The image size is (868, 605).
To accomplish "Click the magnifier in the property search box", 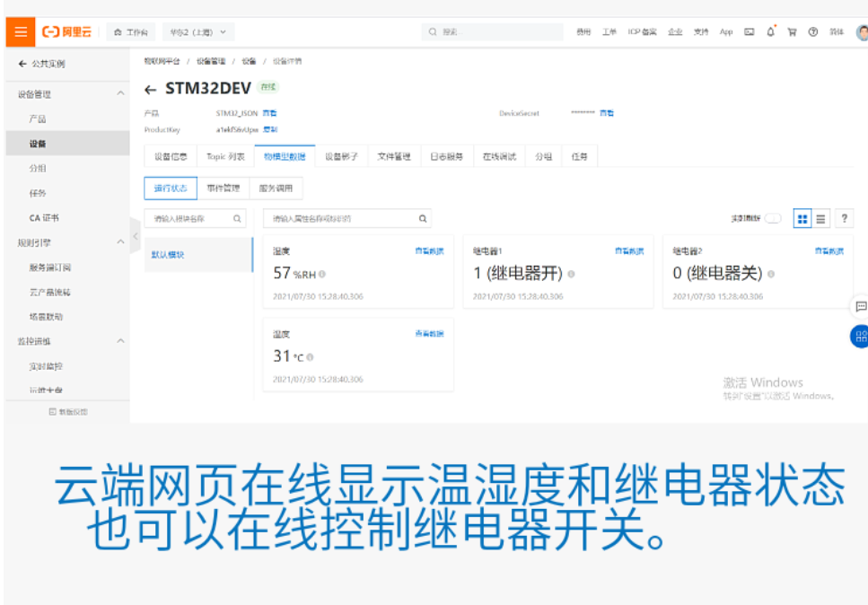I will (423, 219).
